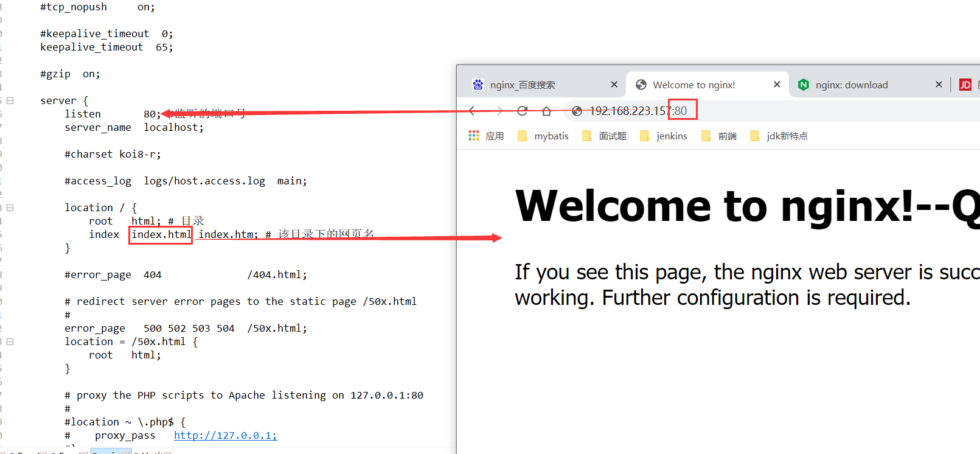Click the listen directive line in editor
This screenshot has height=454, width=980.
pyautogui.click(x=113, y=114)
